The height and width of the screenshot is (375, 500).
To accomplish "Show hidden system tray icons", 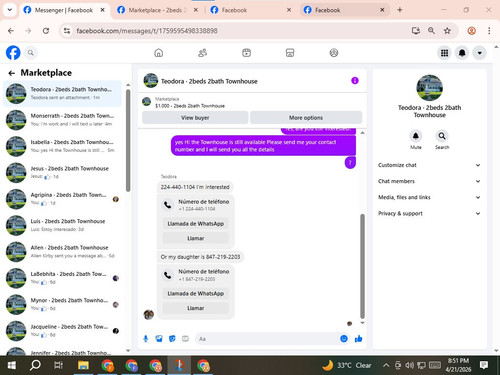I will click(x=386, y=365).
